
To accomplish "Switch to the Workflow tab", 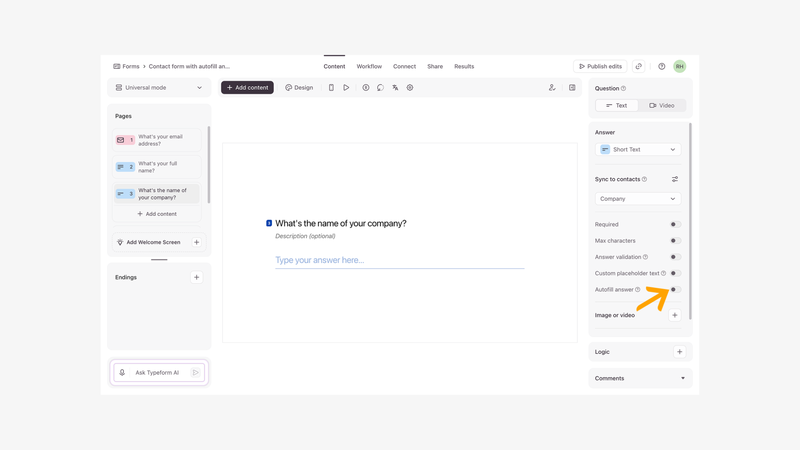I will point(369,66).
